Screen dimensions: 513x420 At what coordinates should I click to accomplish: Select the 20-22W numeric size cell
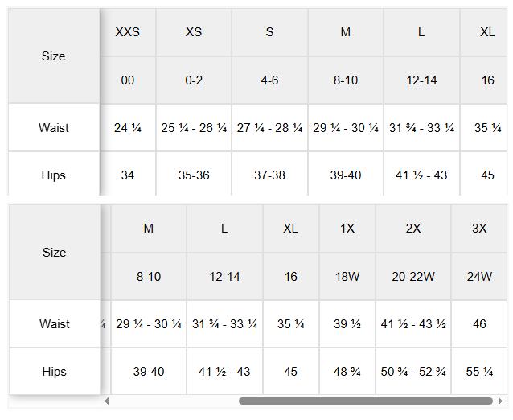(413, 276)
